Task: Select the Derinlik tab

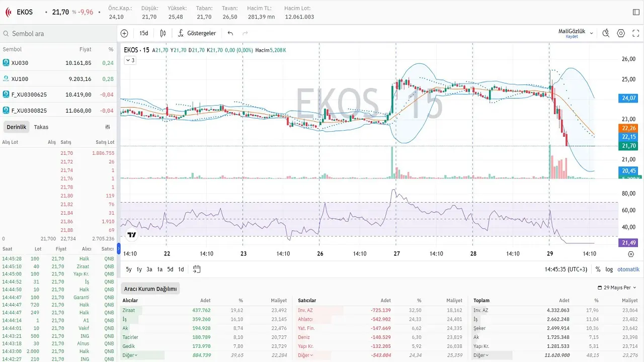Action: click(x=16, y=127)
